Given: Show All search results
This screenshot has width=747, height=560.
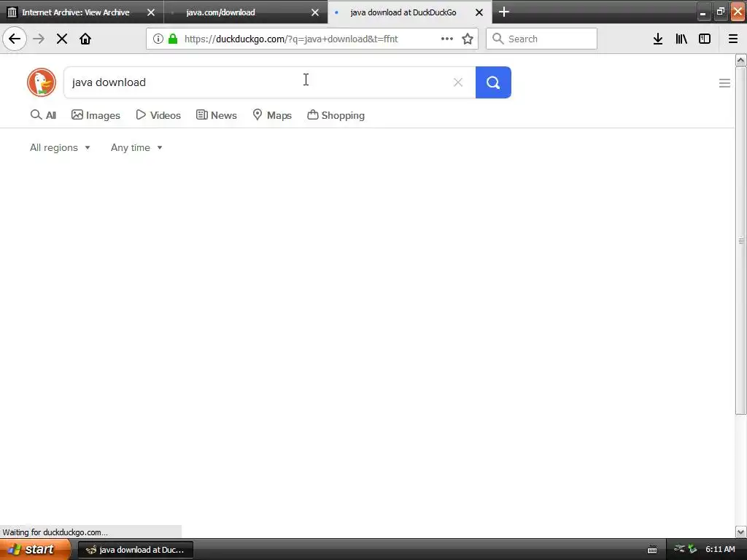Looking at the screenshot, I should pos(43,115).
